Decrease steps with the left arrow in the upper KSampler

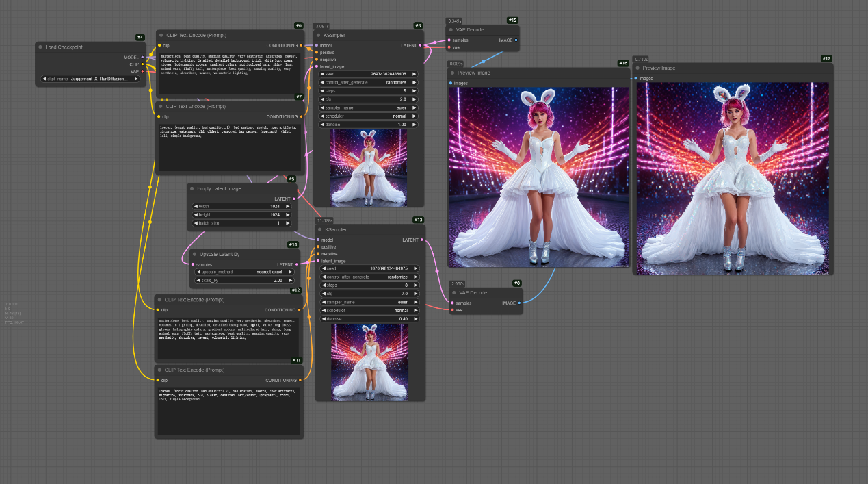click(x=323, y=90)
